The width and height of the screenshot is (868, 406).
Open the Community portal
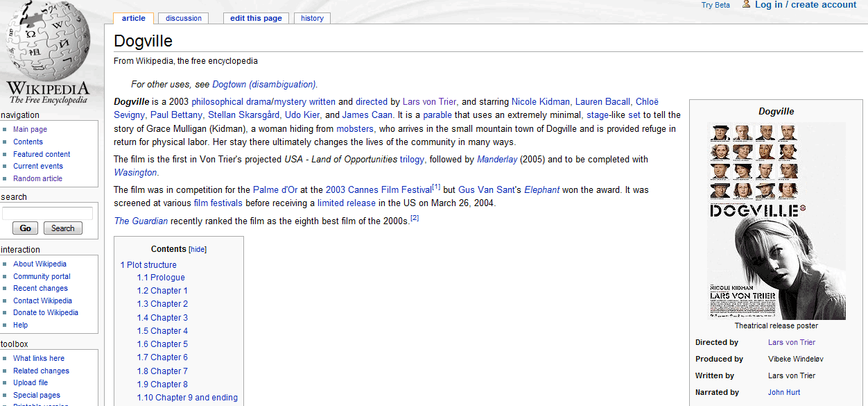coord(42,276)
